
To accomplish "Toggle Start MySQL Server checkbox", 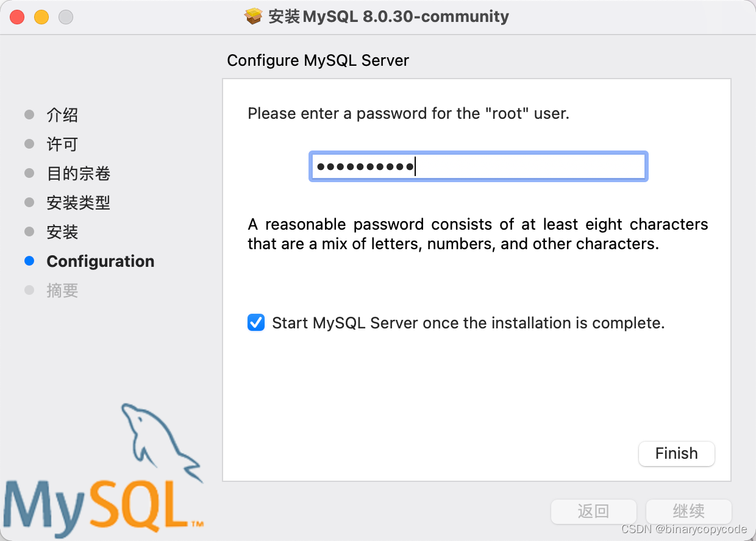I will point(256,322).
